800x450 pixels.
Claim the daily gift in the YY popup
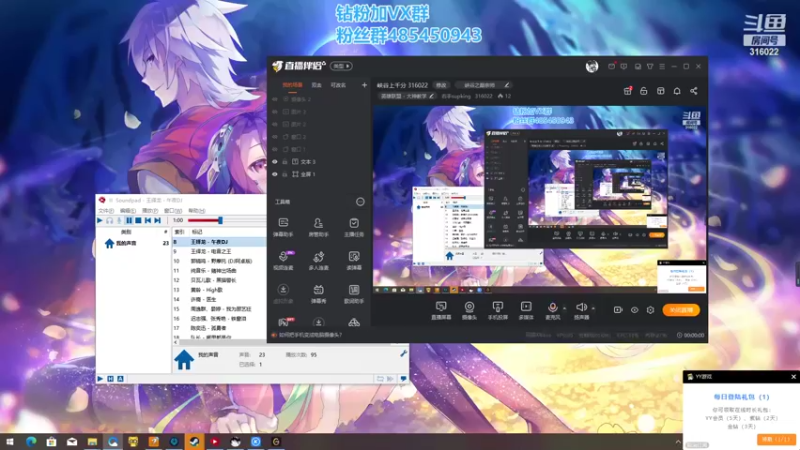click(x=776, y=439)
